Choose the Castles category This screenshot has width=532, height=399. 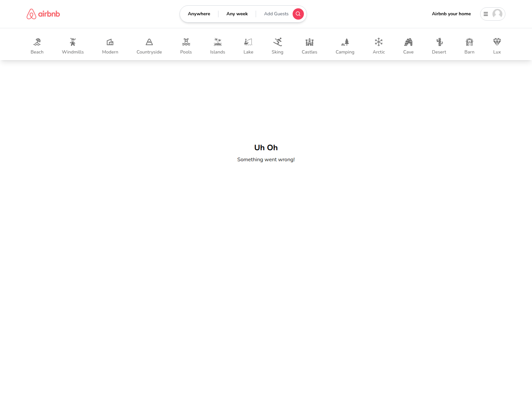click(309, 43)
